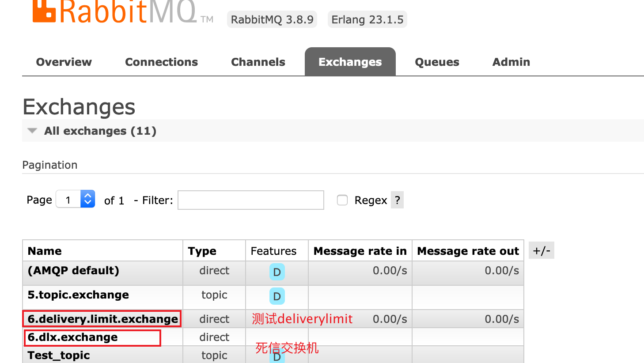Image resolution: width=644 pixels, height=363 pixels.
Task: Select the Exchanges tab
Action: point(350,62)
